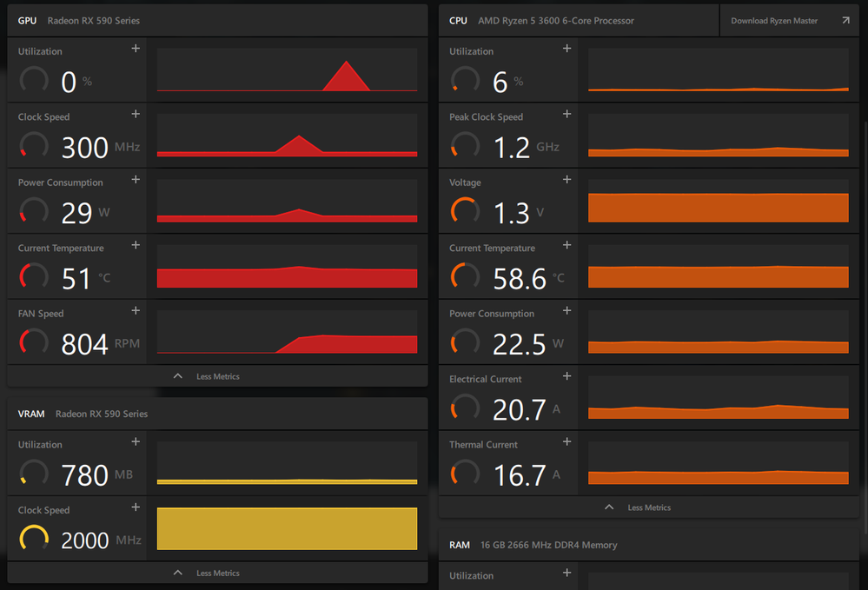Click the plus icon for GPU Clock Speed
The height and width of the screenshot is (590, 868).
pyautogui.click(x=136, y=114)
